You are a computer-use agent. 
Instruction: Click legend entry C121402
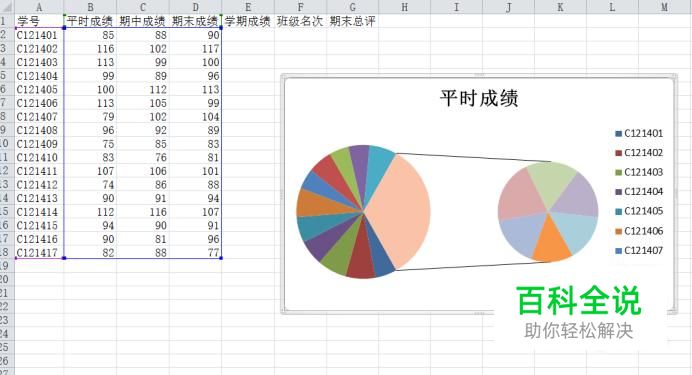639,153
